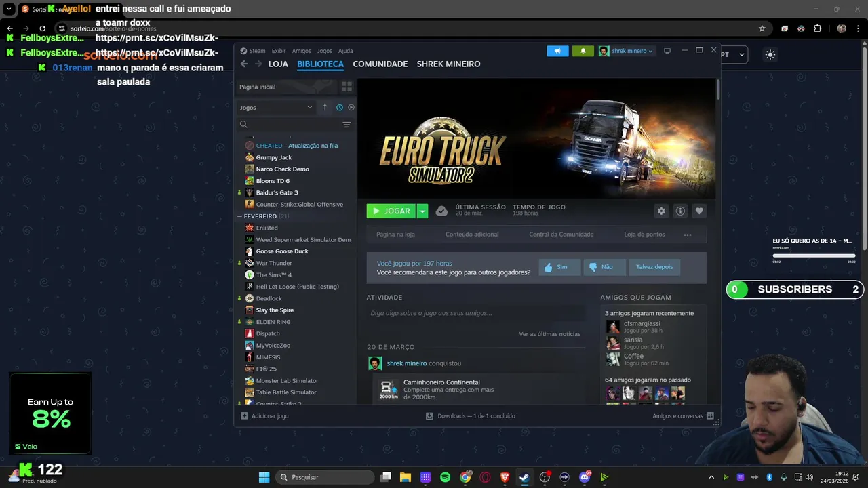Open Exibir menu

pos(279,51)
